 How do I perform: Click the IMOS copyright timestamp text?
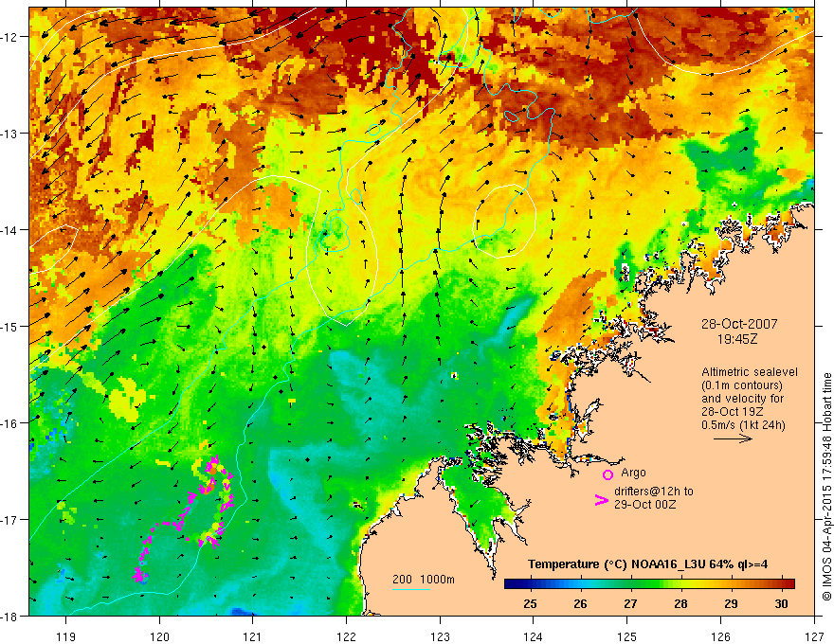point(826,487)
